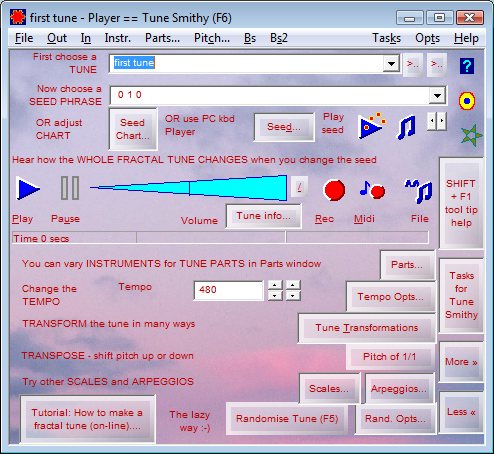Open the Arpeggios... button
The image size is (494, 454).
point(399,388)
